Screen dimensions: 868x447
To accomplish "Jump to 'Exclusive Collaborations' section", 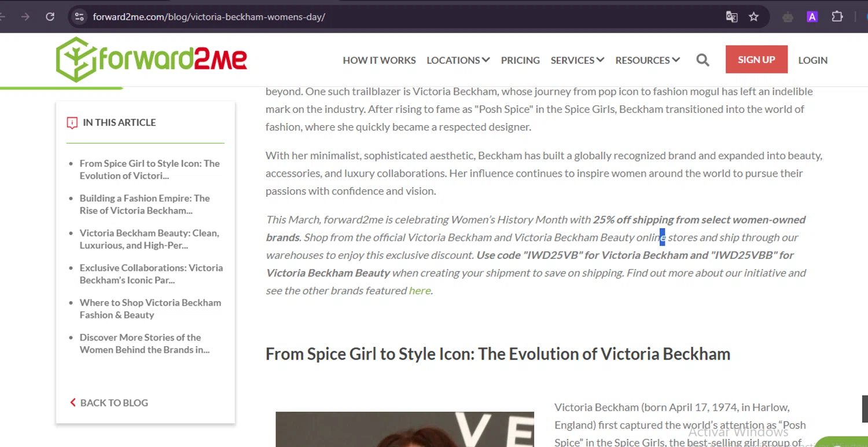I will [151, 274].
